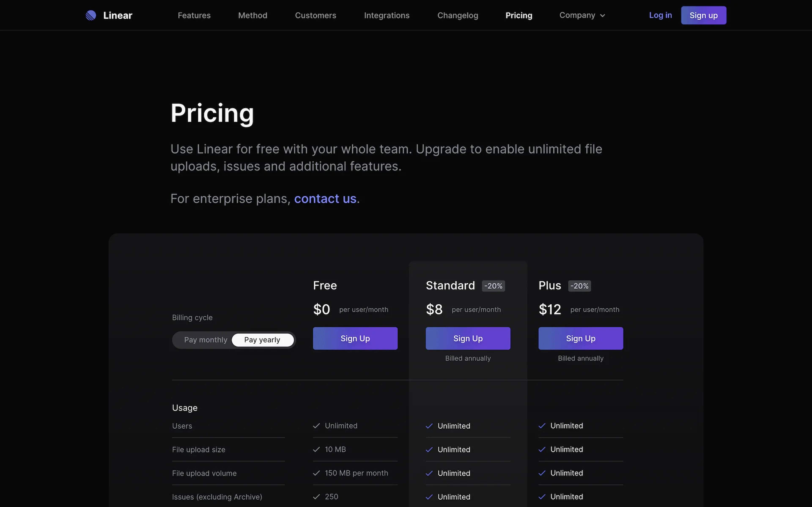
Task: Click Plus plan's File upload size checkmark
Action: pyautogui.click(x=542, y=449)
